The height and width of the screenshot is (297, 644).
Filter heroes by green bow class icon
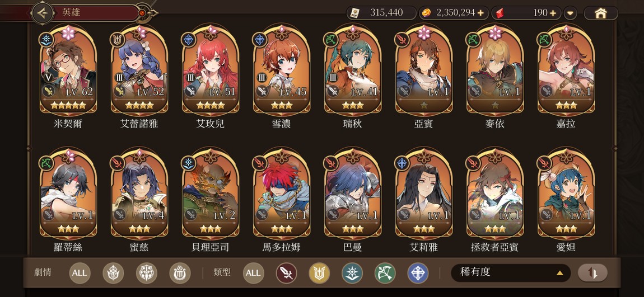[x=385, y=273]
